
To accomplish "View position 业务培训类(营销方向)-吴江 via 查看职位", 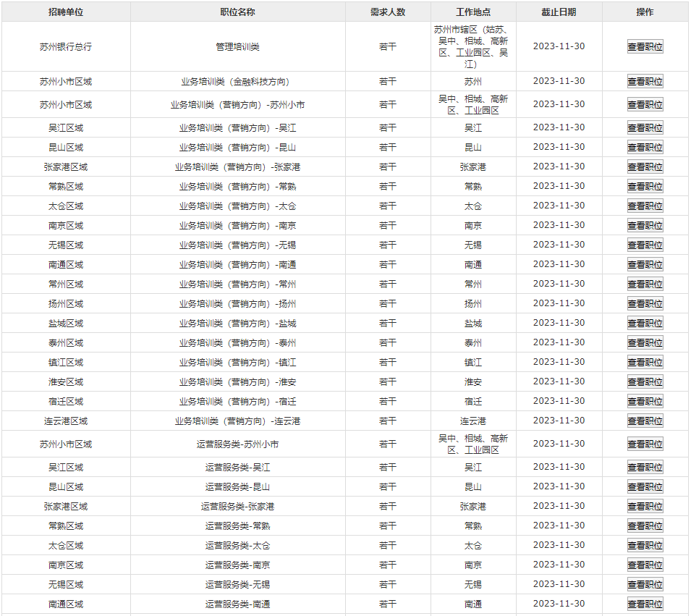I will (645, 128).
